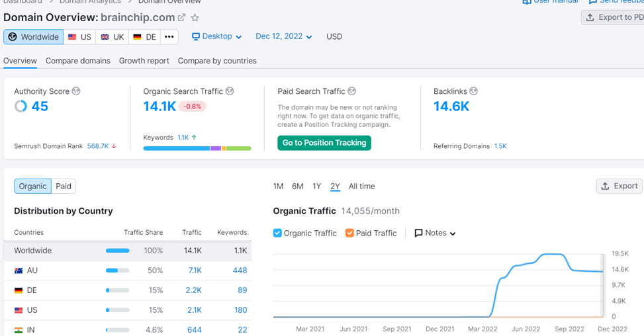Image resolution: width=644 pixels, height=336 pixels.
Task: Select the DE flag country filter
Action: point(144,37)
